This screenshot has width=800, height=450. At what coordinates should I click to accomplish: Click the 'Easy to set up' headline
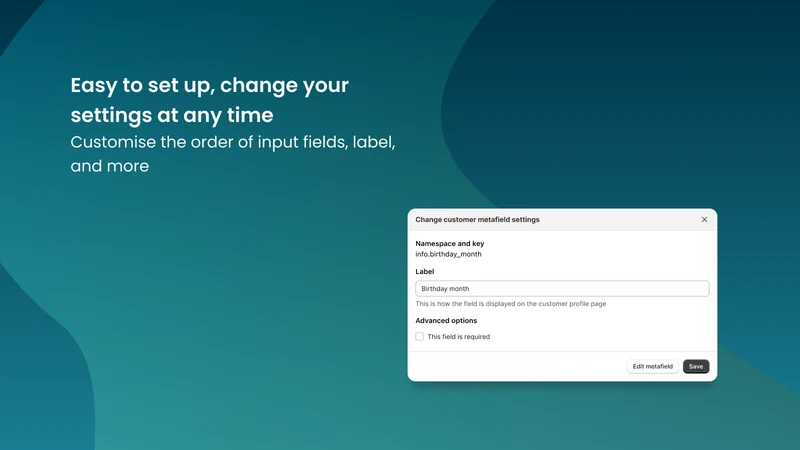tap(210, 99)
